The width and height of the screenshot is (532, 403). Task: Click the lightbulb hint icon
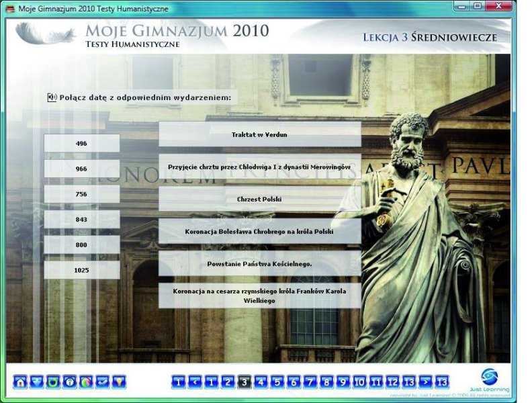point(119,382)
